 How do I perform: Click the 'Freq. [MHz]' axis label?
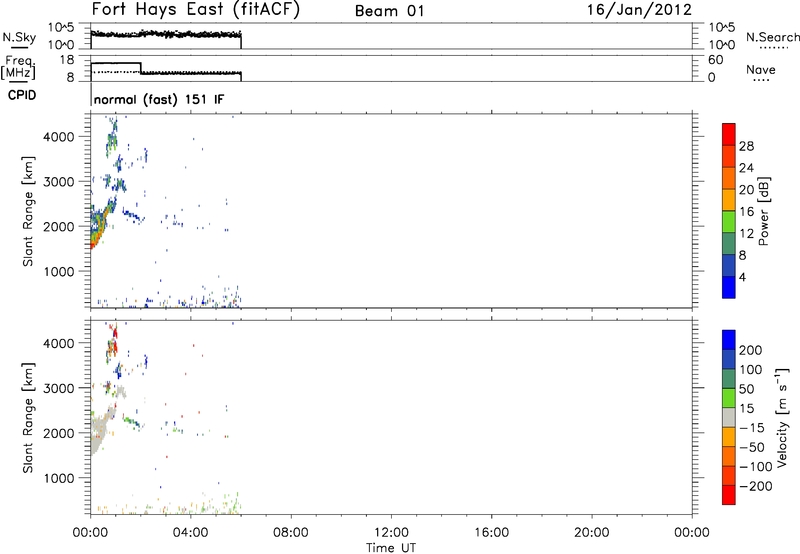18,67
